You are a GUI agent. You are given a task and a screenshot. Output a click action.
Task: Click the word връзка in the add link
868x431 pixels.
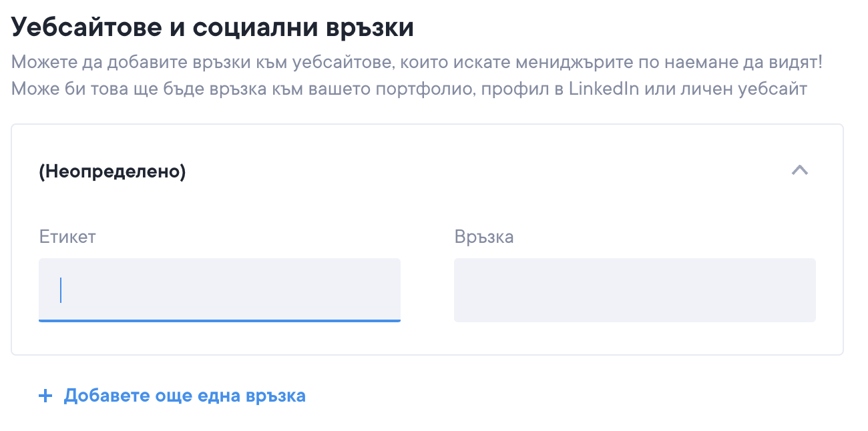click(x=275, y=396)
